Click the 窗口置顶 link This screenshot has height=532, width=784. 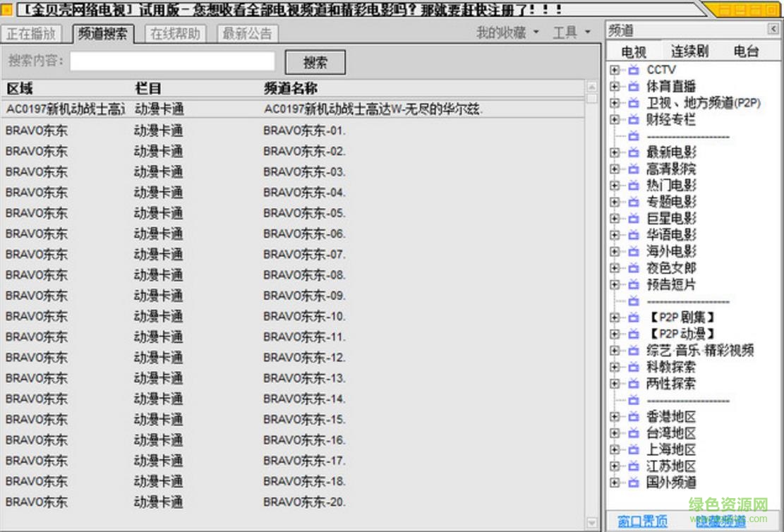[x=641, y=521]
